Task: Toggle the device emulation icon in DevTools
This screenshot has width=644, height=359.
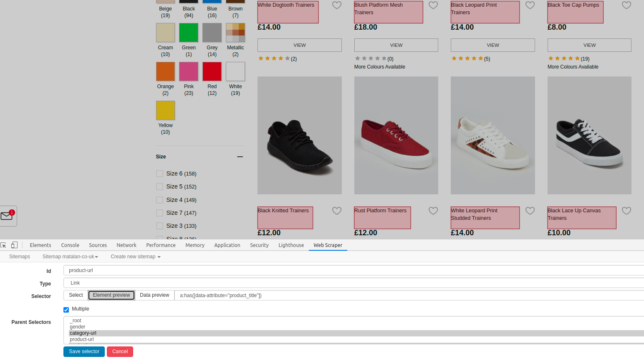Action: (14, 245)
